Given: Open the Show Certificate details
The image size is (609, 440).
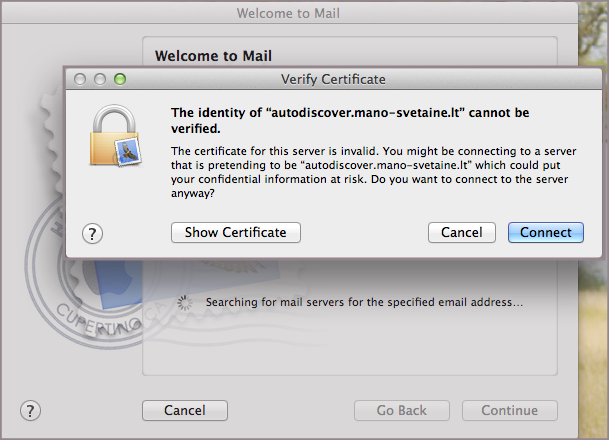Looking at the screenshot, I should tap(236, 232).
